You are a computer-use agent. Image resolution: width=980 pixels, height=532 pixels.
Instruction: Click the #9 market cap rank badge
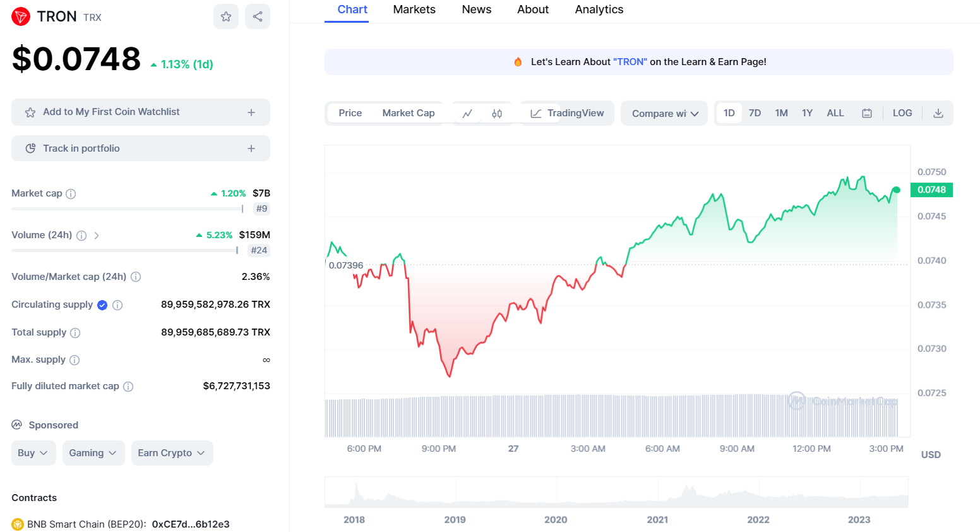click(261, 209)
